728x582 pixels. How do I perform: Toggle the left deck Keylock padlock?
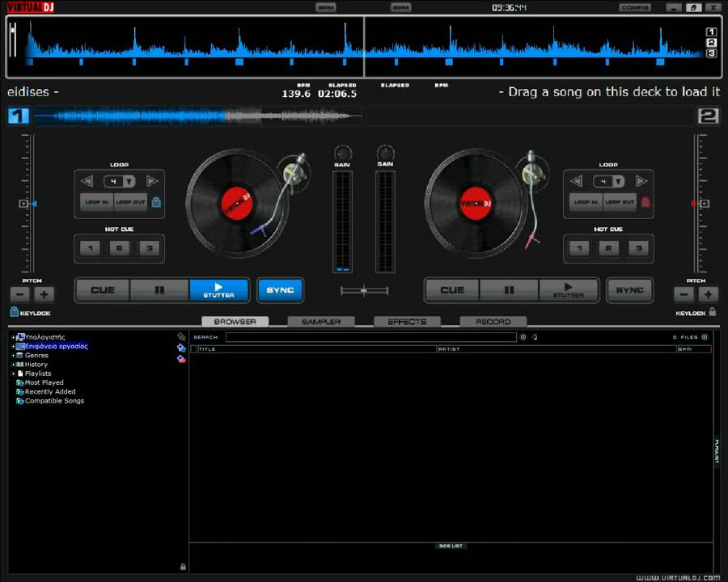14,312
